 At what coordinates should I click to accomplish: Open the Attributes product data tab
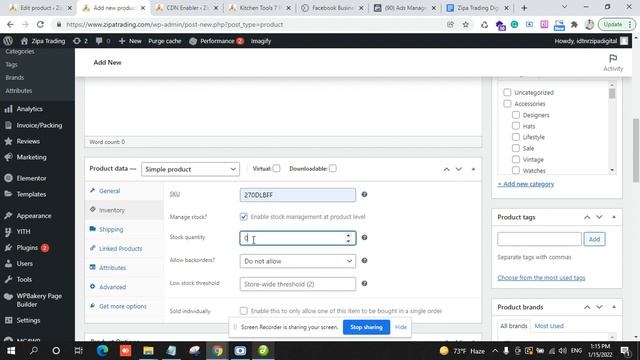coord(112,268)
